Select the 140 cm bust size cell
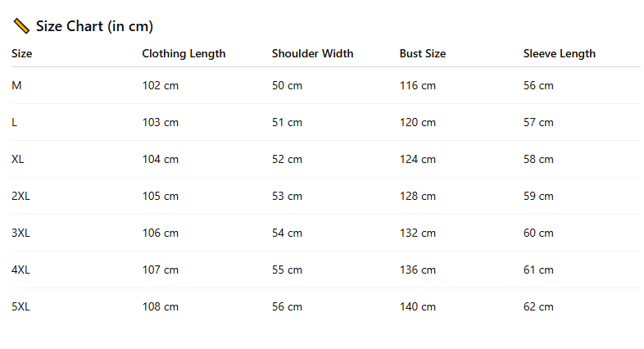The image size is (644, 349). pos(418,306)
